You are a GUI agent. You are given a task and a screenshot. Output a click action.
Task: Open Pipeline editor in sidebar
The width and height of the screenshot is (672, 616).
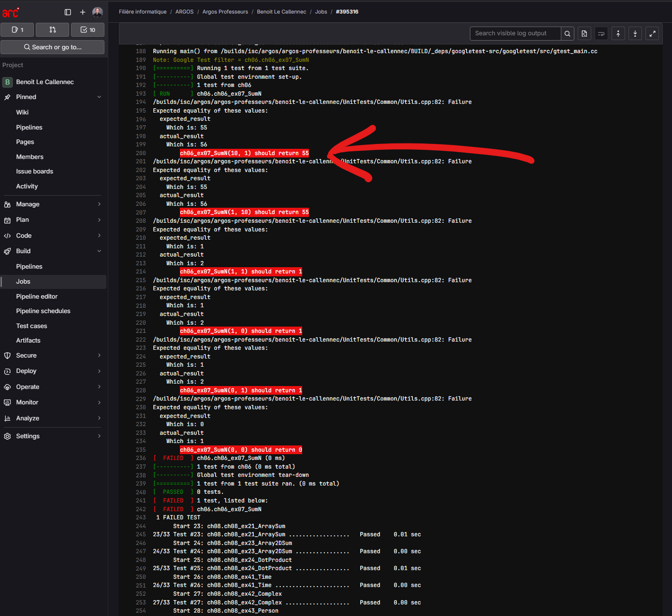click(x=37, y=297)
